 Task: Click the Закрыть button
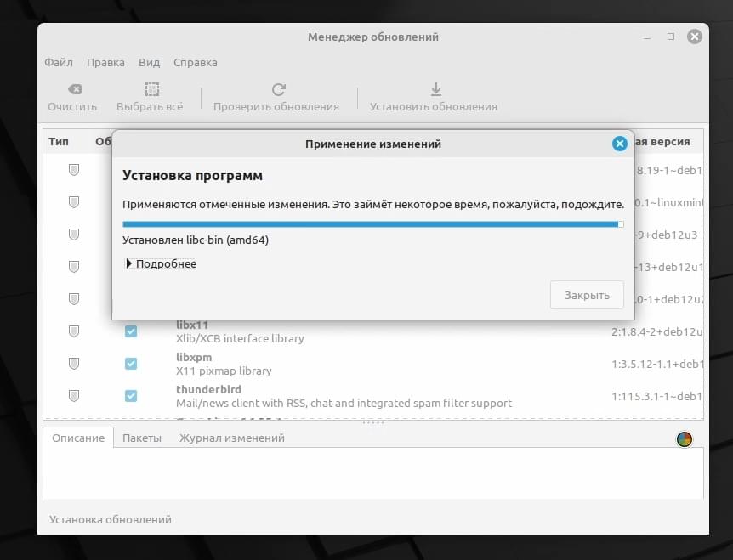point(587,295)
